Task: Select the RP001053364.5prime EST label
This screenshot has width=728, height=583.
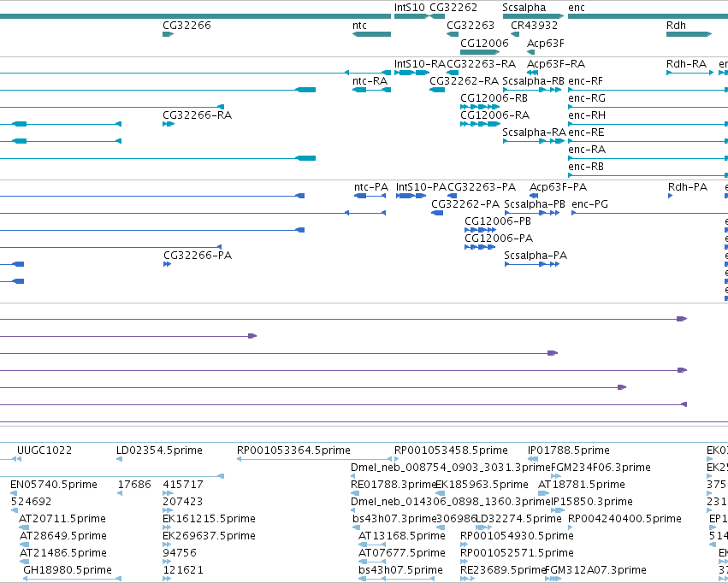Action: pos(293,450)
